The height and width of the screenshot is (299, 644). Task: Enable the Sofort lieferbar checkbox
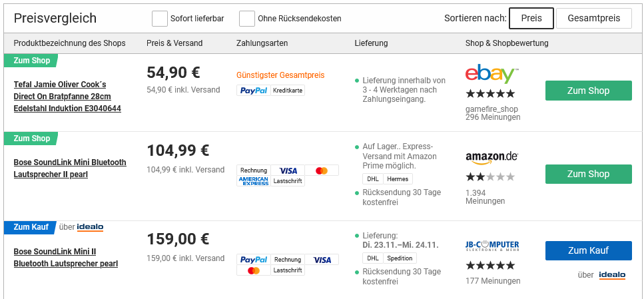coord(160,19)
